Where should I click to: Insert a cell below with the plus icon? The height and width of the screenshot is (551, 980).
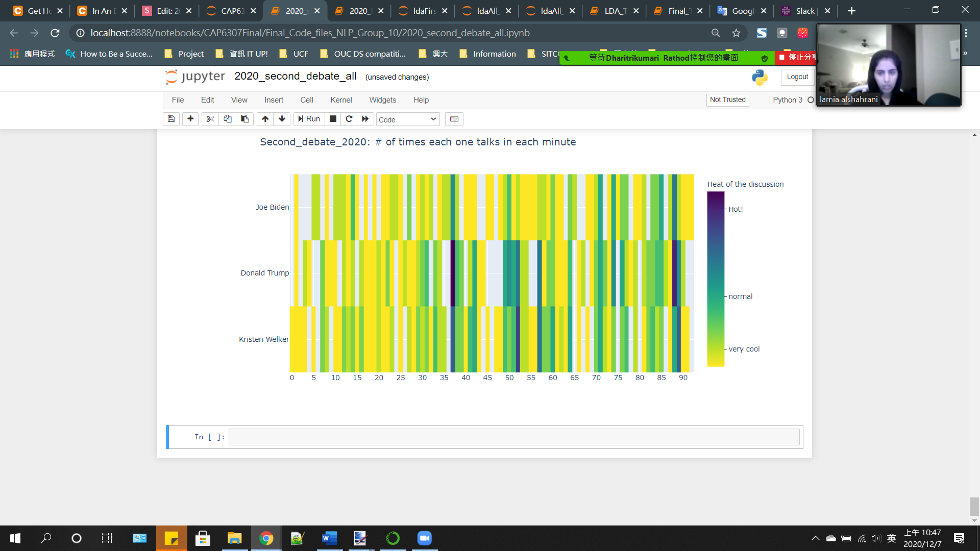(x=190, y=119)
